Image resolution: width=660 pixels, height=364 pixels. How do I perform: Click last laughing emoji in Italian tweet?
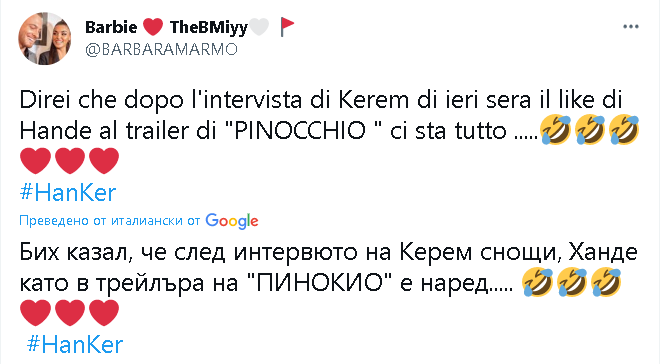coord(624,130)
